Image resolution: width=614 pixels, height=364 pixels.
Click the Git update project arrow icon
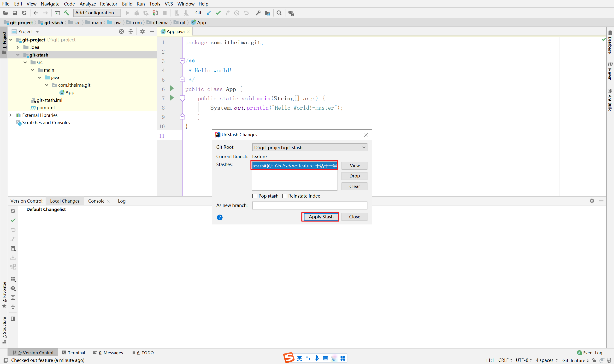pos(209,13)
